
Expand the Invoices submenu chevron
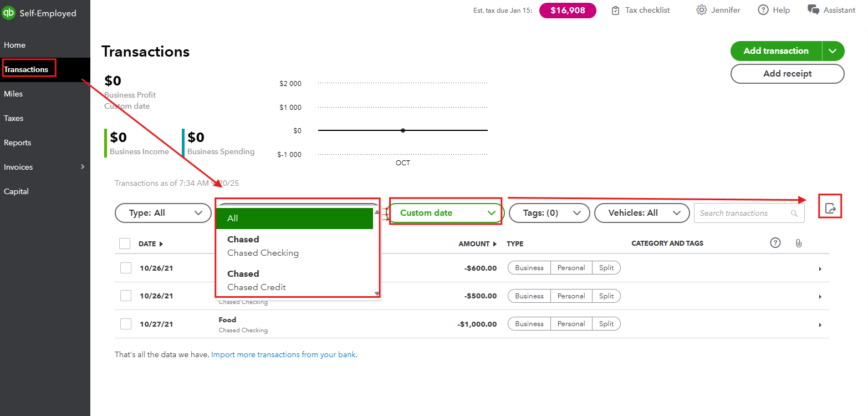[x=83, y=167]
